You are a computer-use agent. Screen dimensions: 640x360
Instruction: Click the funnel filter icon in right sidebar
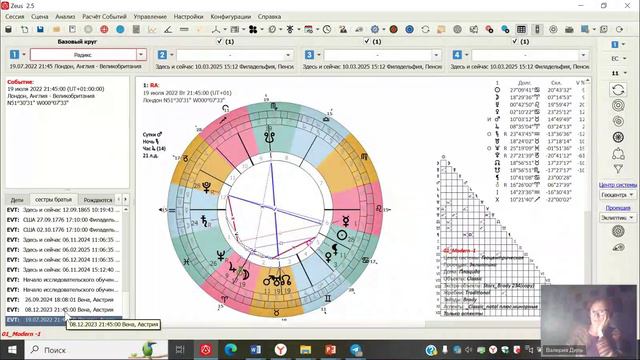[618, 169]
